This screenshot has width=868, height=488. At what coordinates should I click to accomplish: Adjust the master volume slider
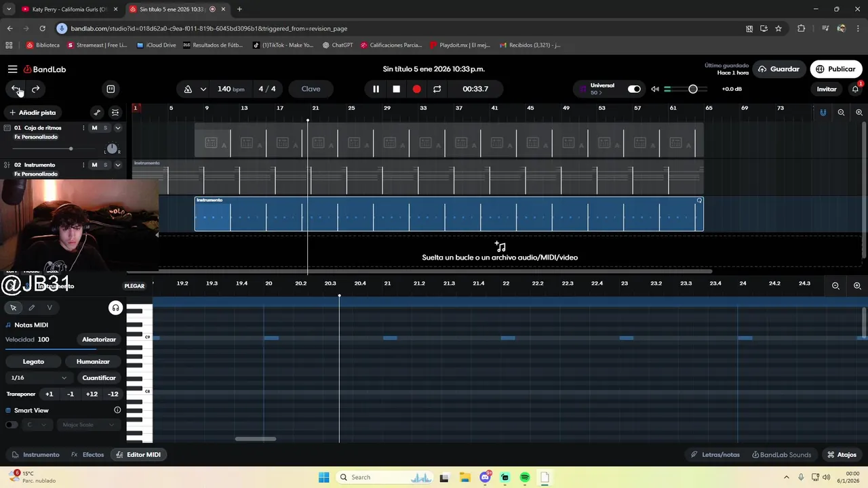pyautogui.click(x=692, y=89)
